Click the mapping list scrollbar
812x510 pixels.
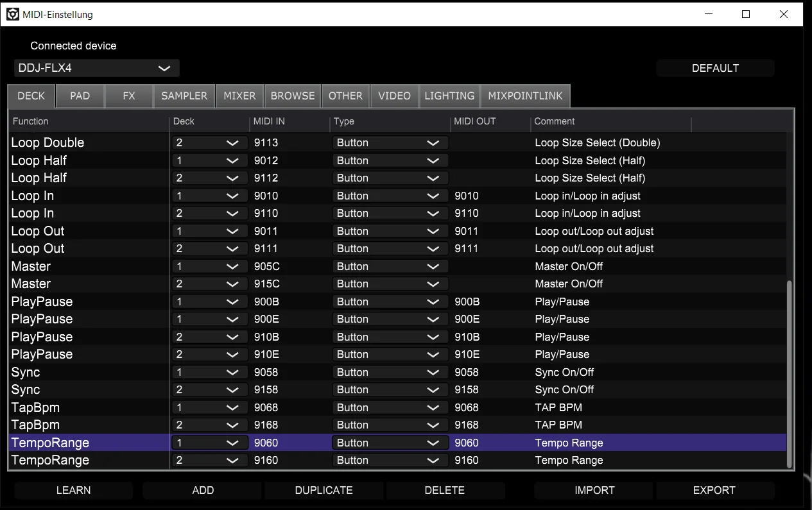(789, 372)
